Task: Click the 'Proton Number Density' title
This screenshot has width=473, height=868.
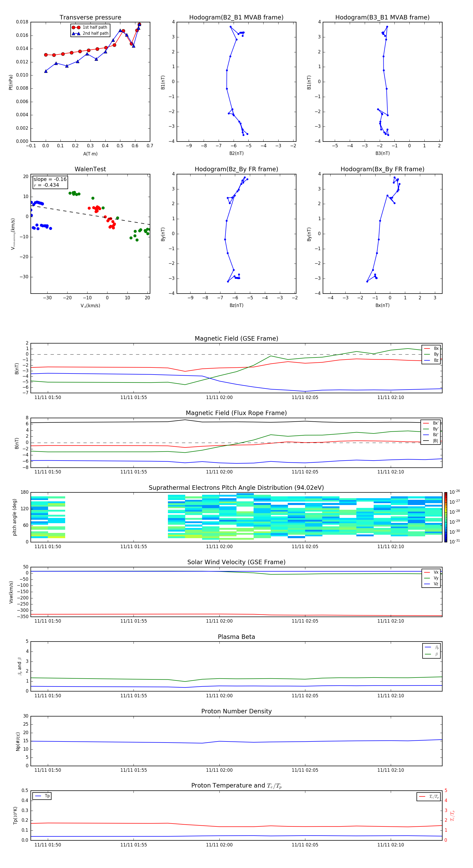Action: click(236, 711)
